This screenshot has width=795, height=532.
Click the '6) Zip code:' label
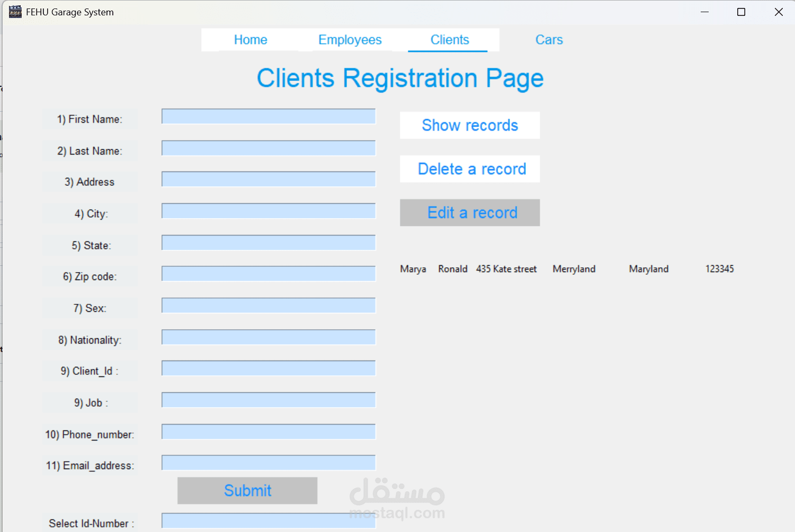(x=90, y=276)
